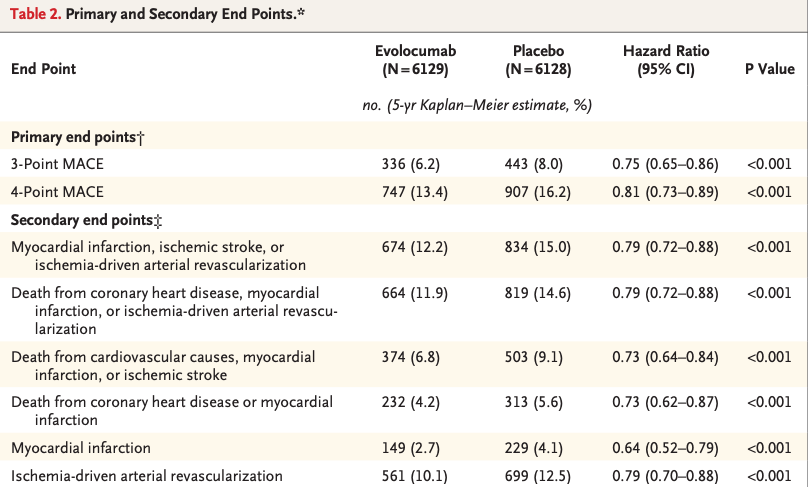Click the "4-Point MACE" row label
Screen dimensions: 808x487
[x=57, y=190]
